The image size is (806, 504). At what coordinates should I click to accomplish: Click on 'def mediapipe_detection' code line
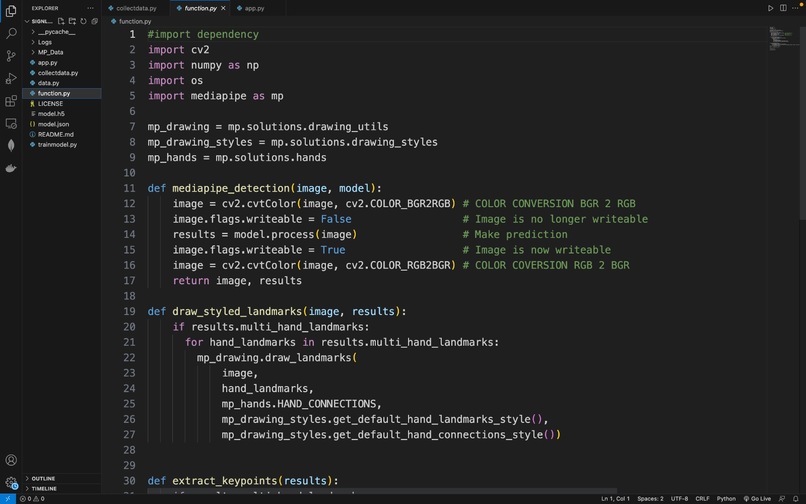265,188
